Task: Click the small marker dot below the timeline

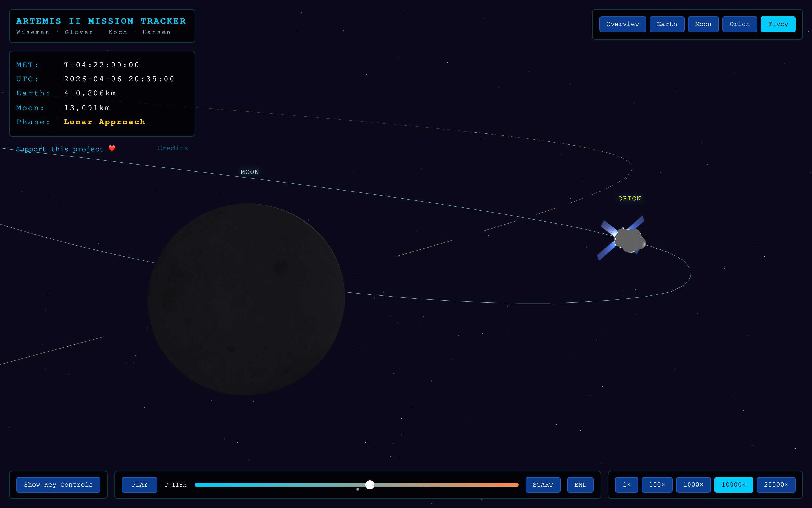Action: click(x=358, y=489)
